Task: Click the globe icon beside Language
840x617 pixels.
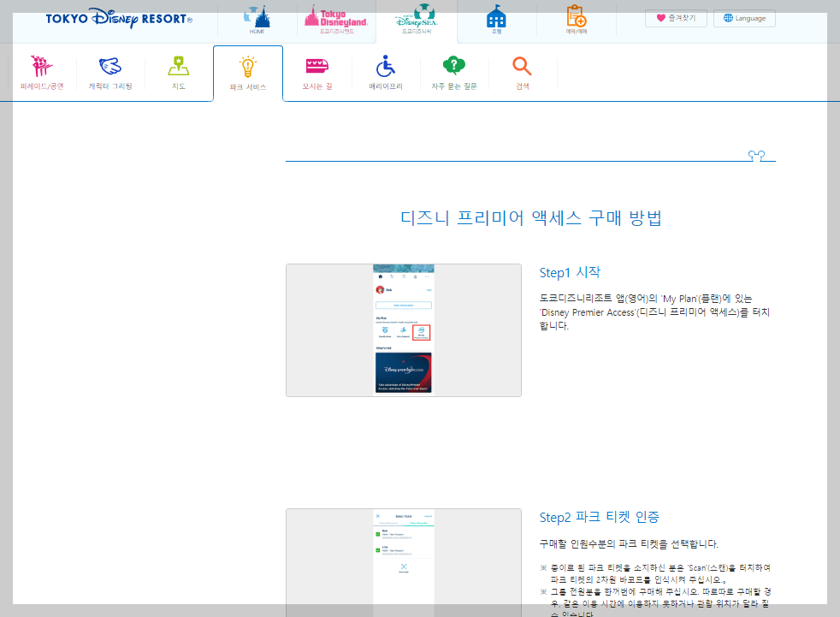Action: coord(728,18)
